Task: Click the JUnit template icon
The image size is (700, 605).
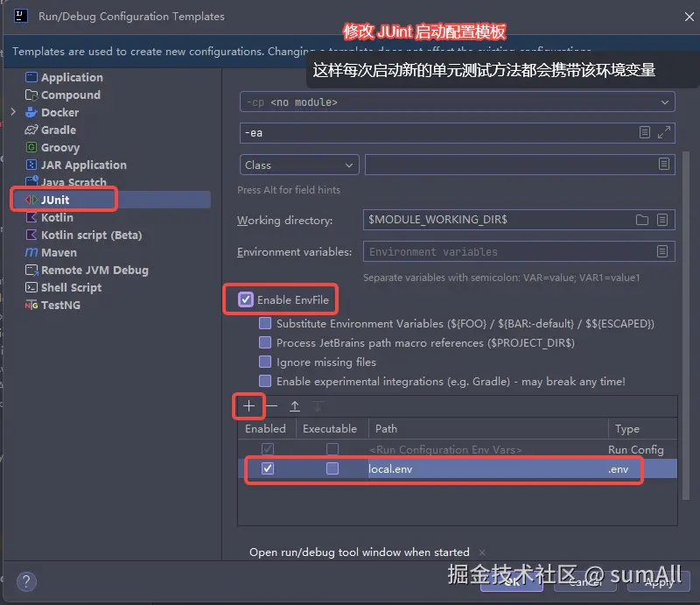Action: [x=31, y=200]
